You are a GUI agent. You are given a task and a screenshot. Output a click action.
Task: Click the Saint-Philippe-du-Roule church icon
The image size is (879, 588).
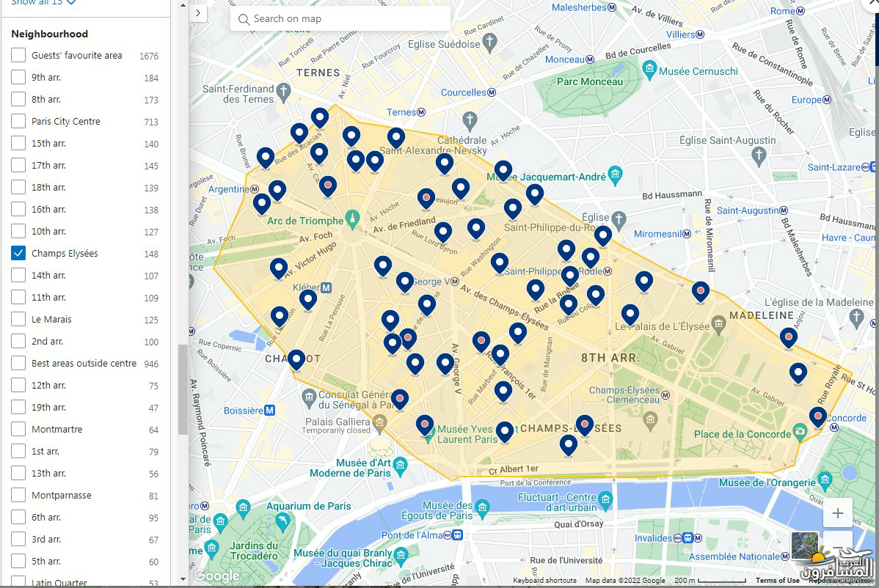(619, 219)
